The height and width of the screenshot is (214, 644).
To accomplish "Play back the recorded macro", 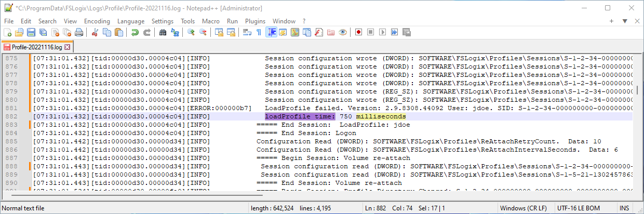I will point(382,32).
